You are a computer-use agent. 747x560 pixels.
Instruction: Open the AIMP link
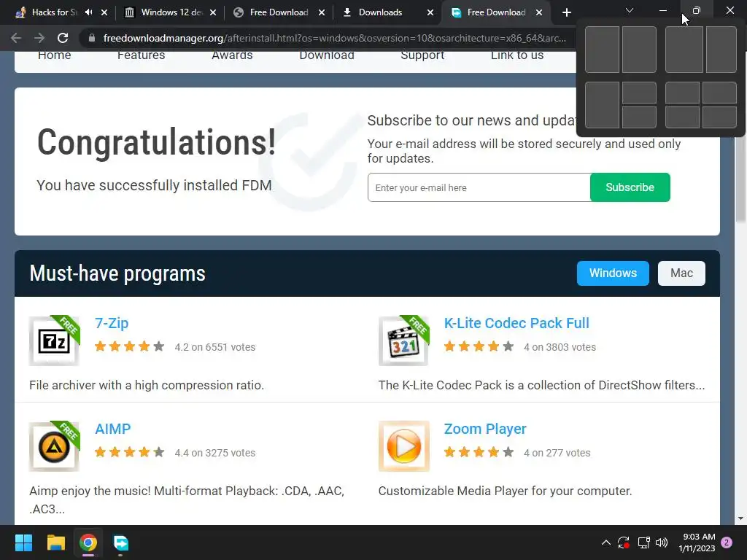click(x=113, y=429)
